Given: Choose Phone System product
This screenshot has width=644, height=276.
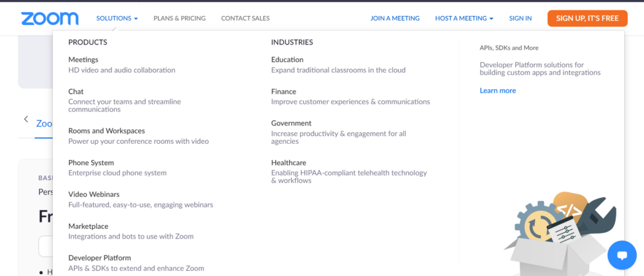Looking at the screenshot, I should (91, 163).
